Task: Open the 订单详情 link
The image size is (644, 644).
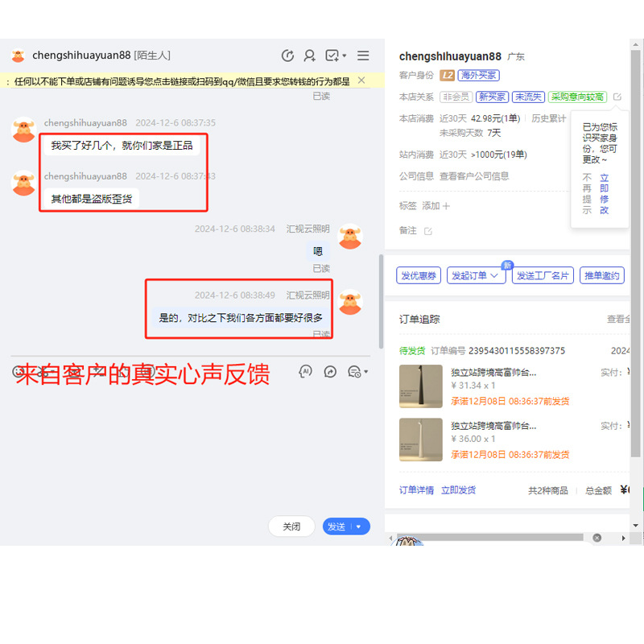Action: tap(416, 490)
